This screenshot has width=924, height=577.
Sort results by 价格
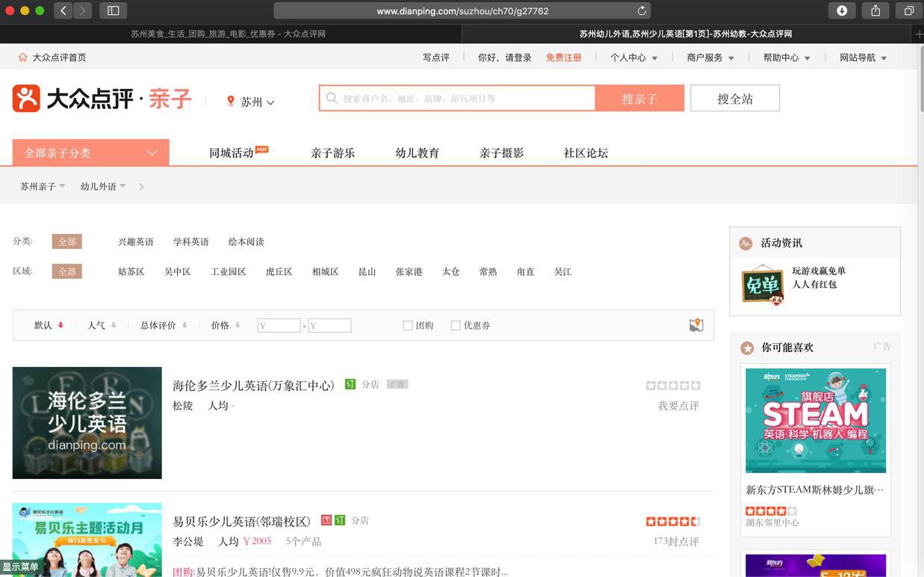tap(226, 325)
